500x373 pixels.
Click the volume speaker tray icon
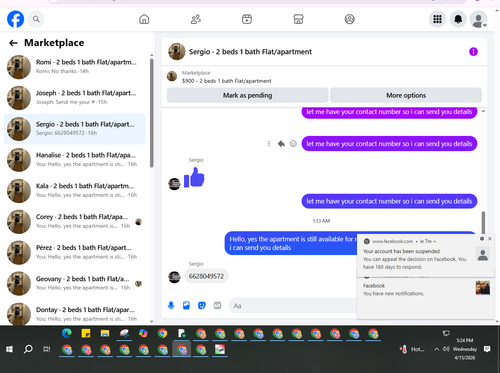(x=446, y=349)
